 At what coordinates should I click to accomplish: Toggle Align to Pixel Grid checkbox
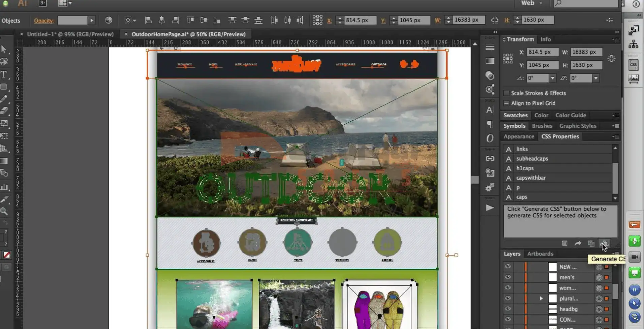[x=506, y=103]
